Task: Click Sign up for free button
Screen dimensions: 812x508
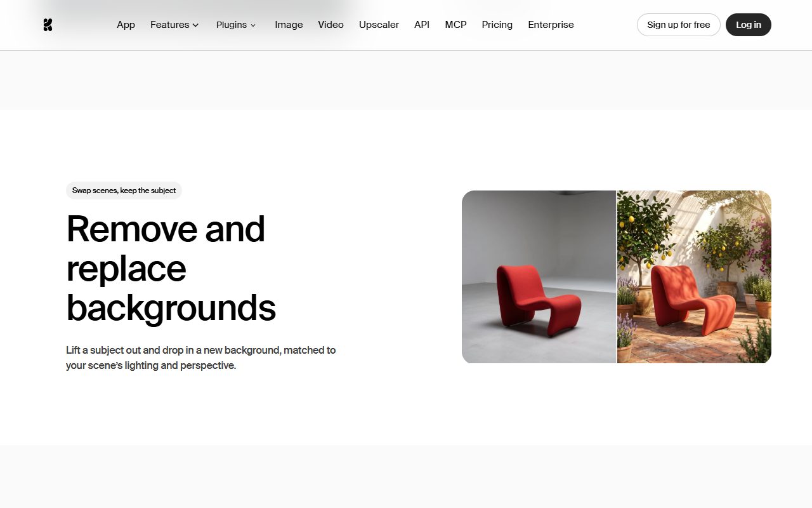Action: pyautogui.click(x=678, y=25)
